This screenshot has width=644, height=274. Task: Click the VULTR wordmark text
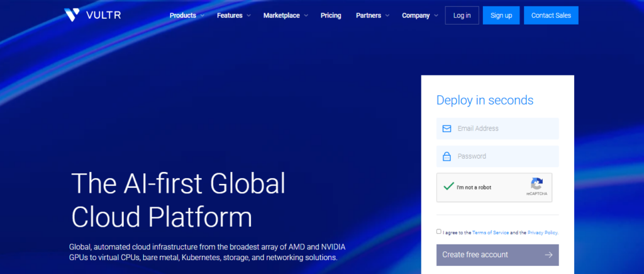pyautogui.click(x=104, y=16)
